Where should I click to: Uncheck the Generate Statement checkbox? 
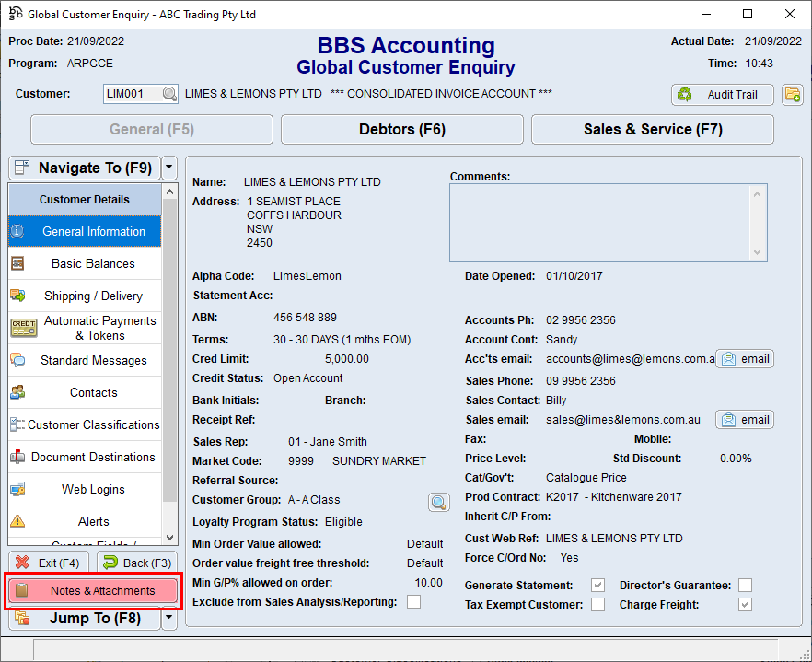click(x=597, y=585)
